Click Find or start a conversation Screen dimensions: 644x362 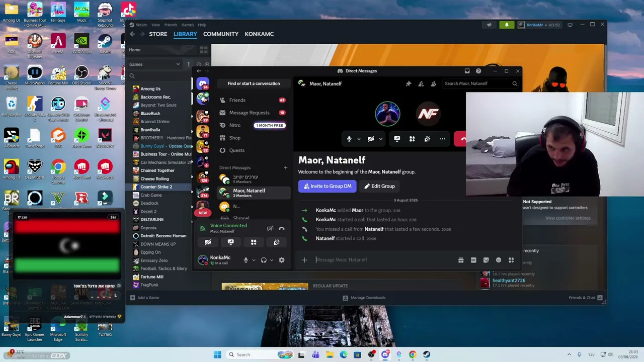pos(254,83)
